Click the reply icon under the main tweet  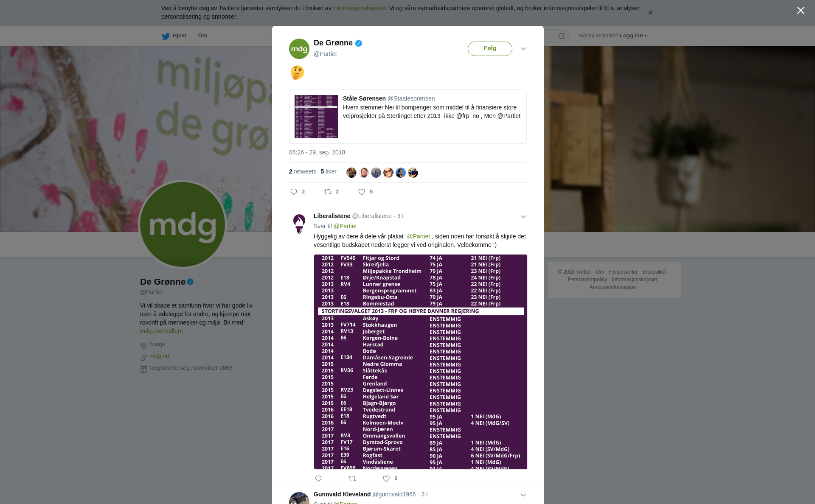tap(294, 192)
